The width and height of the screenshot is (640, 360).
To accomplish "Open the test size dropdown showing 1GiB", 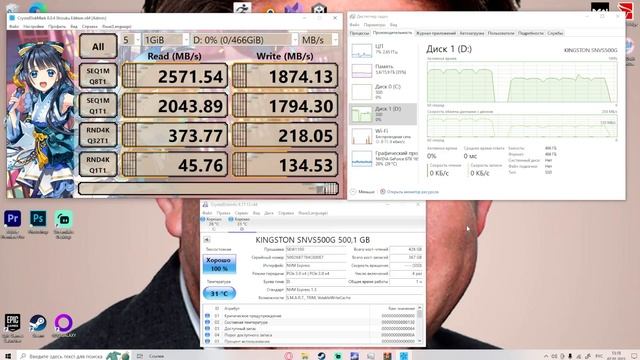I will [166, 40].
